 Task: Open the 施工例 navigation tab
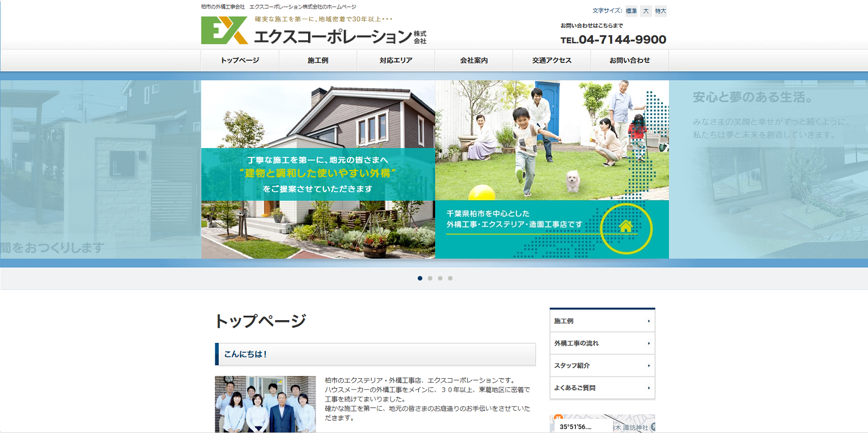click(318, 60)
